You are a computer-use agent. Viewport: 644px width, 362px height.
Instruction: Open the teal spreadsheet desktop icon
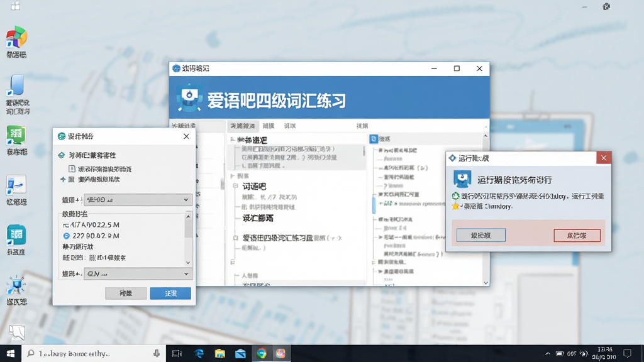point(16,235)
